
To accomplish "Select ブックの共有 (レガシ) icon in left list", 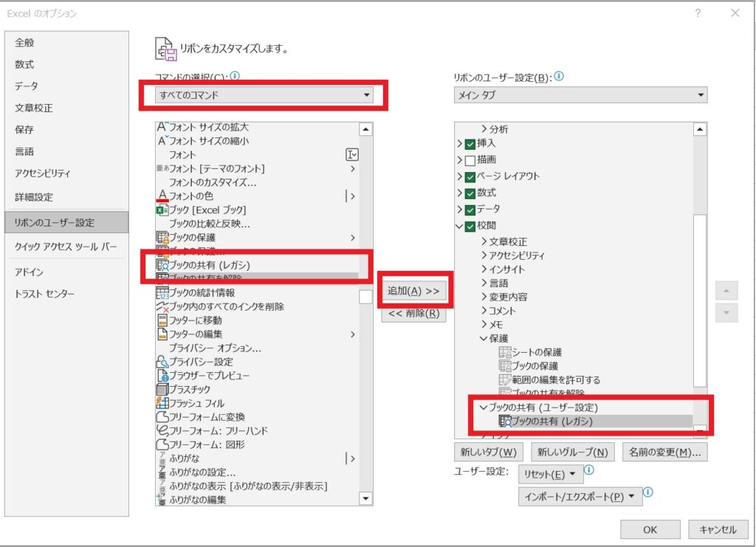I will coord(162,265).
